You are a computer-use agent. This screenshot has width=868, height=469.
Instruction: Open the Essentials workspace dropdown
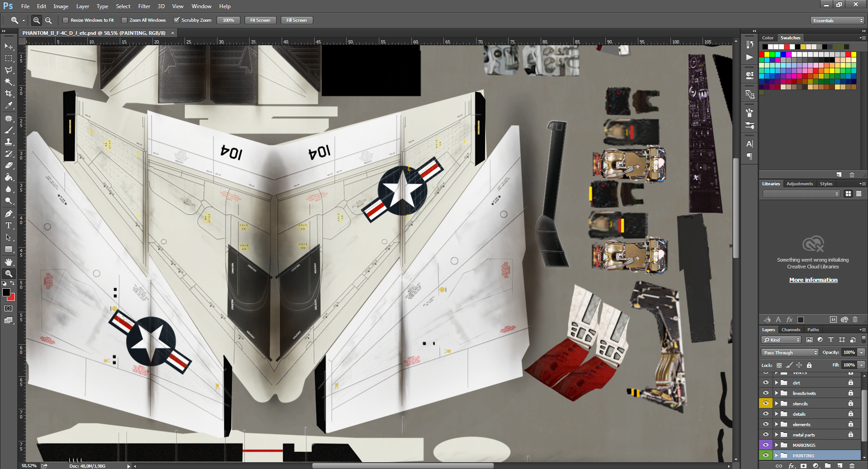point(837,20)
